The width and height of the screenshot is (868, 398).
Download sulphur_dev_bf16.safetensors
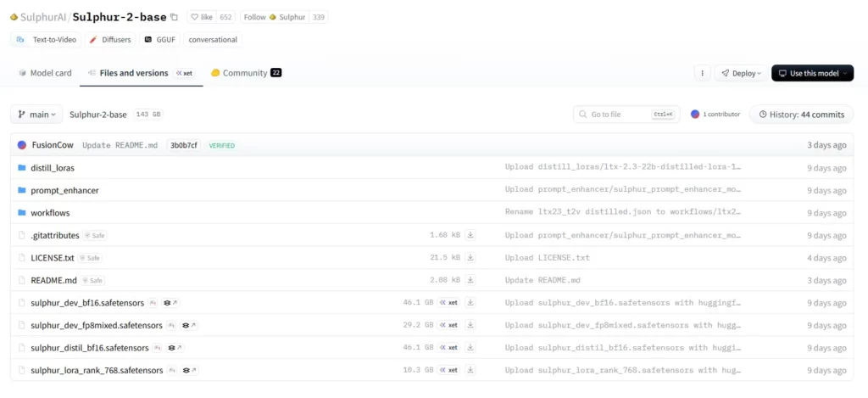tap(470, 303)
